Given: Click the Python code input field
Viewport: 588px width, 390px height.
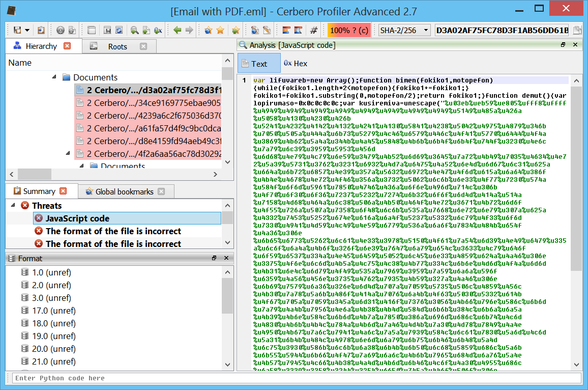Looking at the screenshot, I should pos(297,378).
